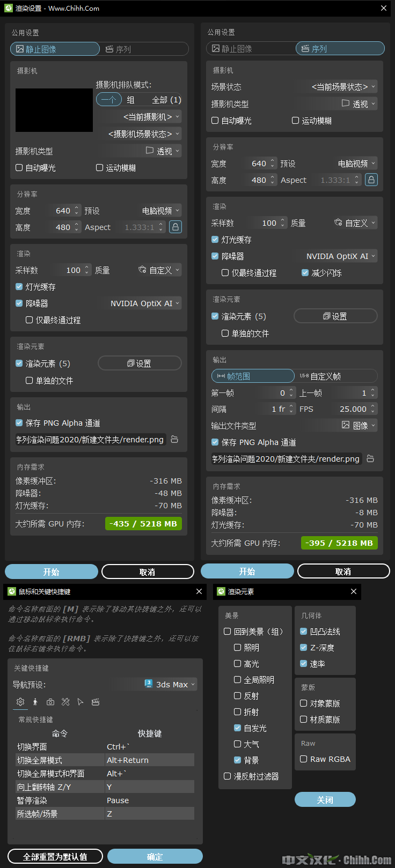Check 单独的文件 in the left render panel

[x=30, y=381]
